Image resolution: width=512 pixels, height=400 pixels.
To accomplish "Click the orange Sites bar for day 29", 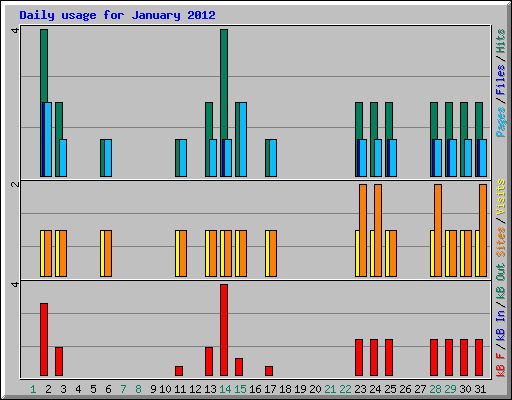I will (x=453, y=253).
